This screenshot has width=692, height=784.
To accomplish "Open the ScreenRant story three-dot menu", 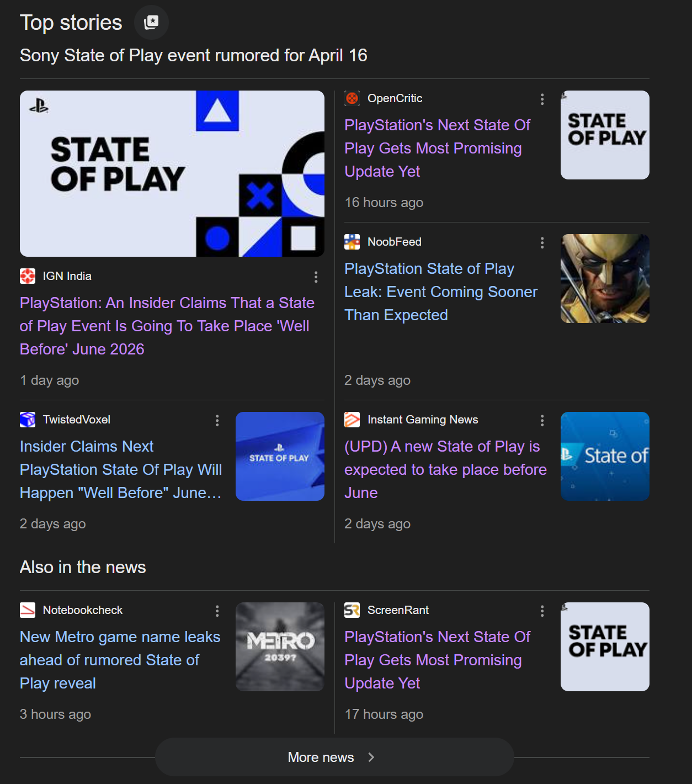I will coord(542,611).
